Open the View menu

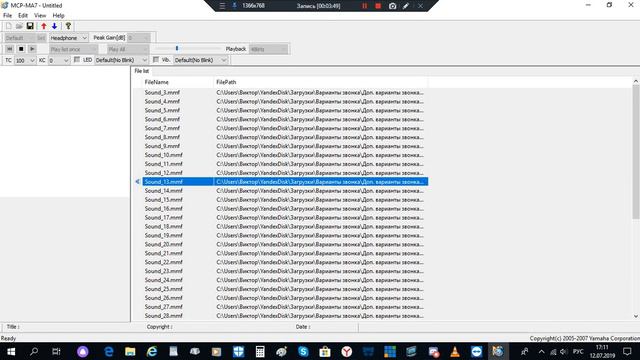[40, 16]
